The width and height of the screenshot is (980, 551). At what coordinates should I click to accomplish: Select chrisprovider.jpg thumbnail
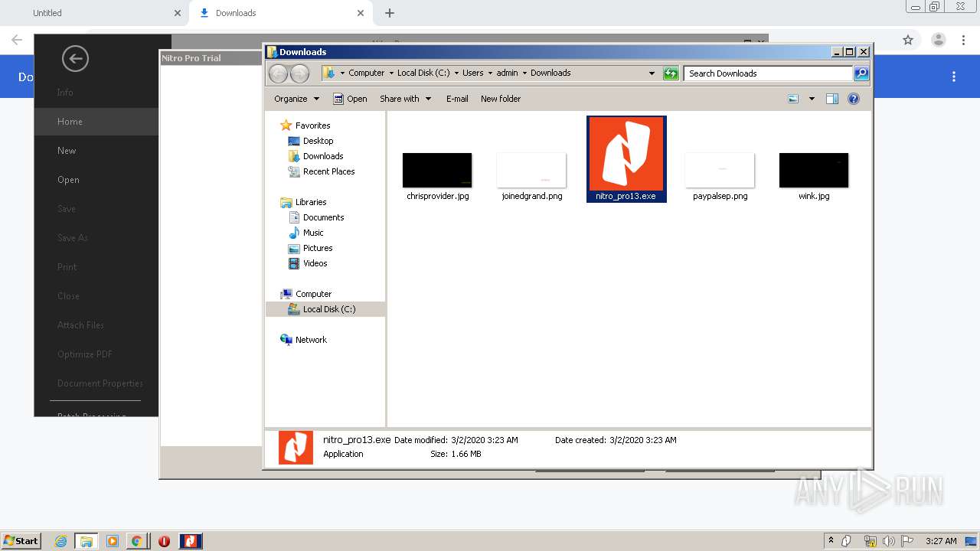pyautogui.click(x=437, y=171)
